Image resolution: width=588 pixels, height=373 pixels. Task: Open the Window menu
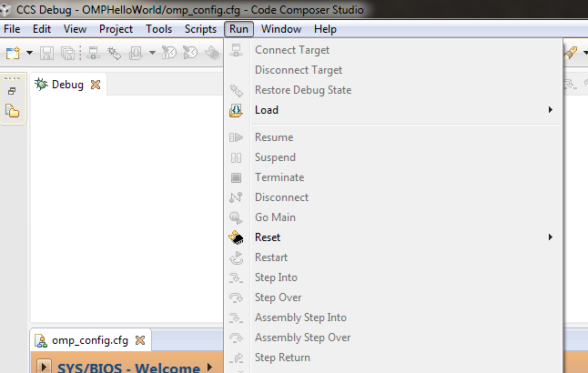(281, 29)
